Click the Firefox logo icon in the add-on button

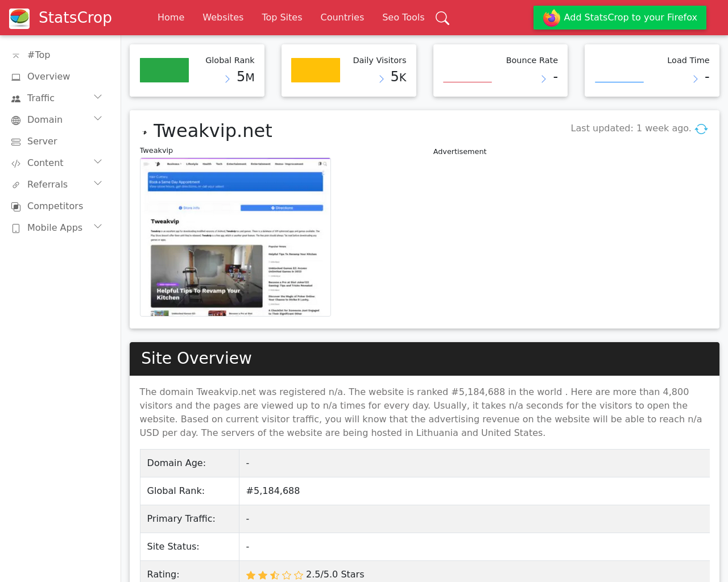coord(551,18)
